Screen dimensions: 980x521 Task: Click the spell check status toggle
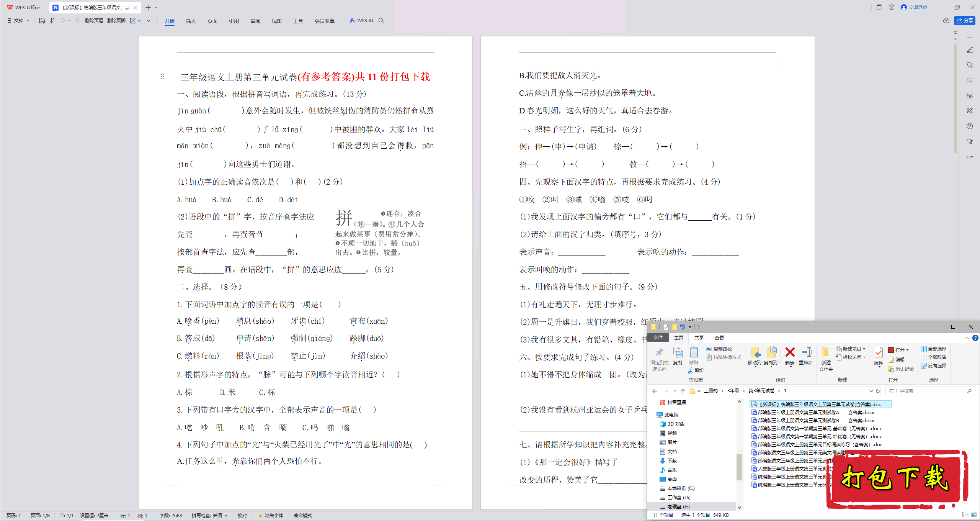[209, 515]
